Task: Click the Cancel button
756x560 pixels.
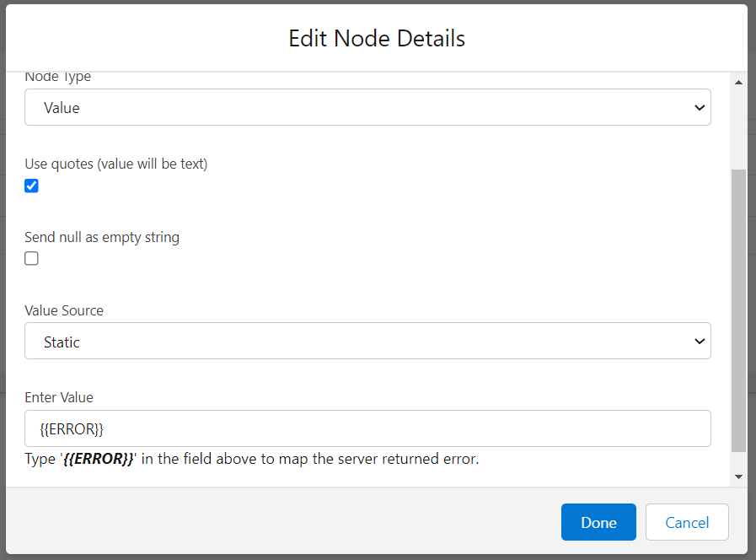Action: click(687, 522)
